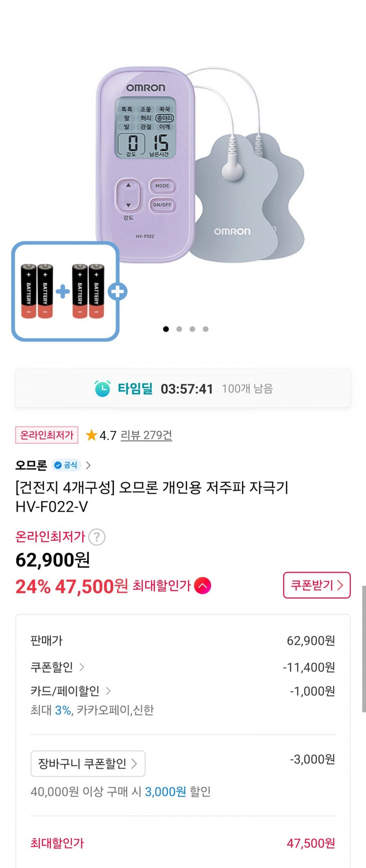Collapse the max discount price details
This screenshot has height=868, width=366.
203,586
